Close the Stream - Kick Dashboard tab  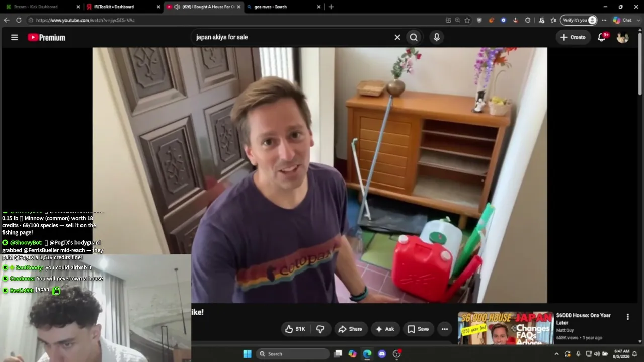click(x=78, y=7)
